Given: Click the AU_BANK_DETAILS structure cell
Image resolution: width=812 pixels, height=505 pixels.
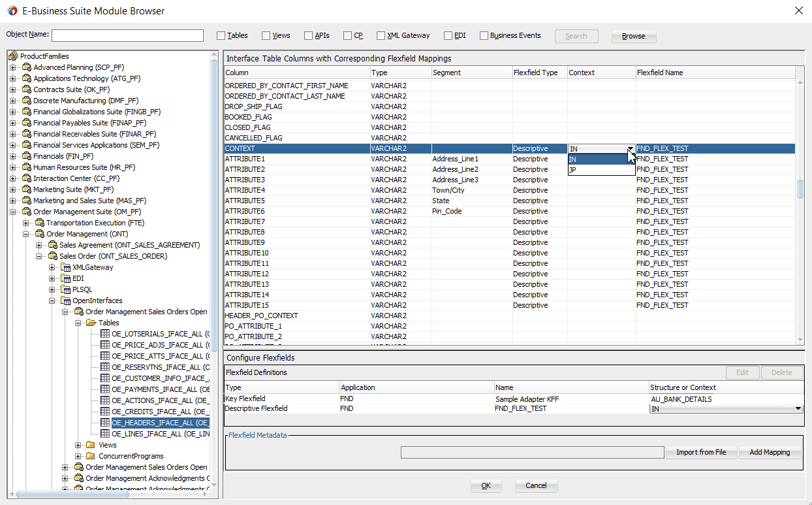Looking at the screenshot, I should tap(726, 399).
